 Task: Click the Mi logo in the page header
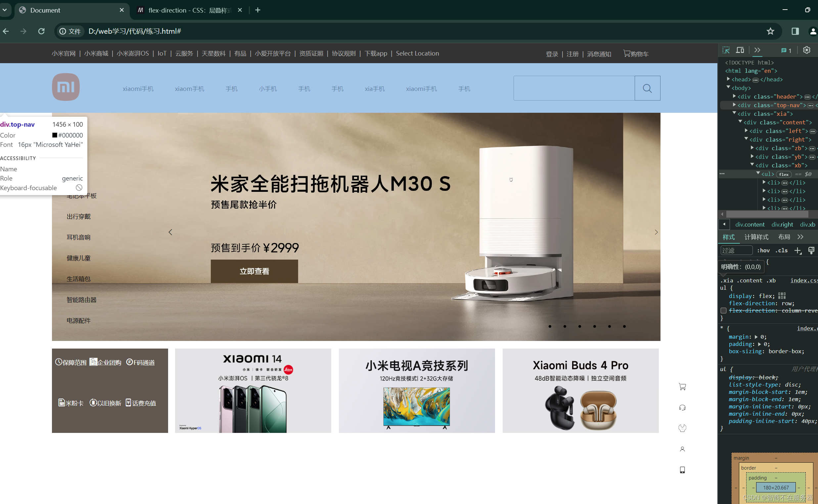click(x=66, y=87)
